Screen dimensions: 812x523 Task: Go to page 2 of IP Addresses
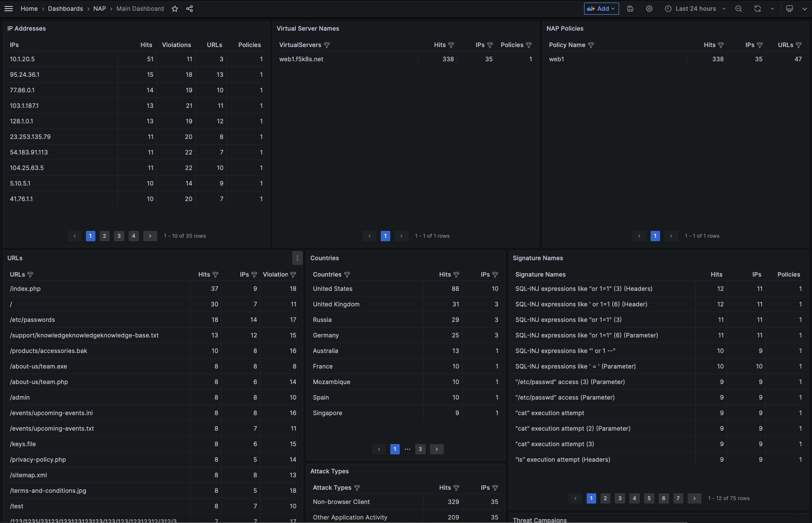coord(104,236)
